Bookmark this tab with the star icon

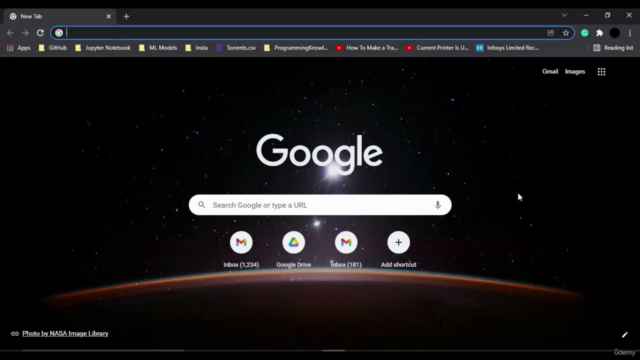pos(566,33)
